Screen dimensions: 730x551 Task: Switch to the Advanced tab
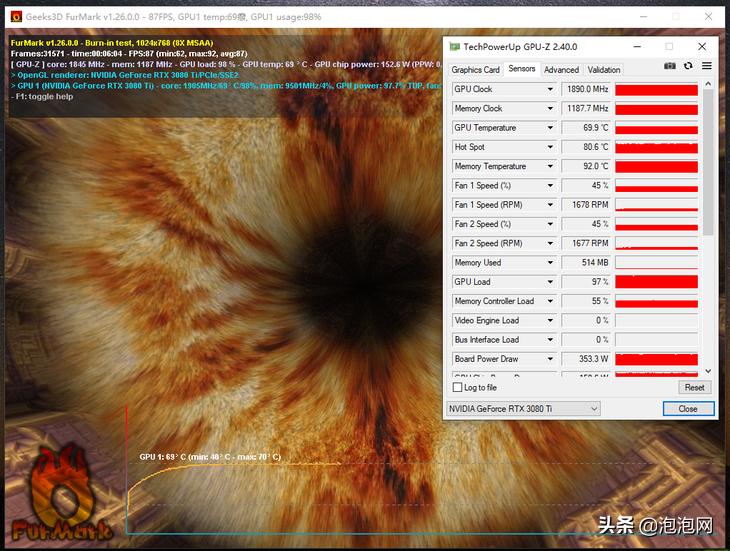click(561, 70)
